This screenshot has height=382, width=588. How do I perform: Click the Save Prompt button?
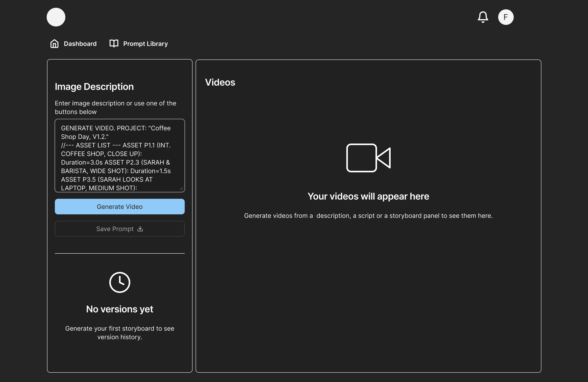(x=120, y=229)
